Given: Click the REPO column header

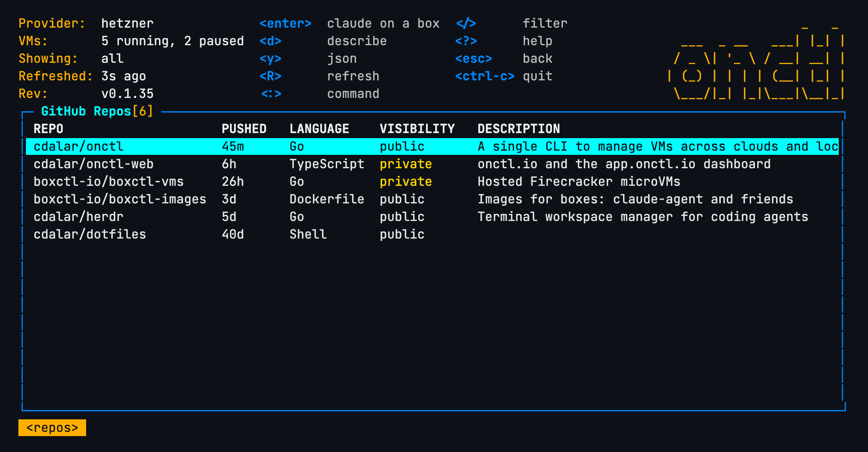Looking at the screenshot, I should click(49, 129).
